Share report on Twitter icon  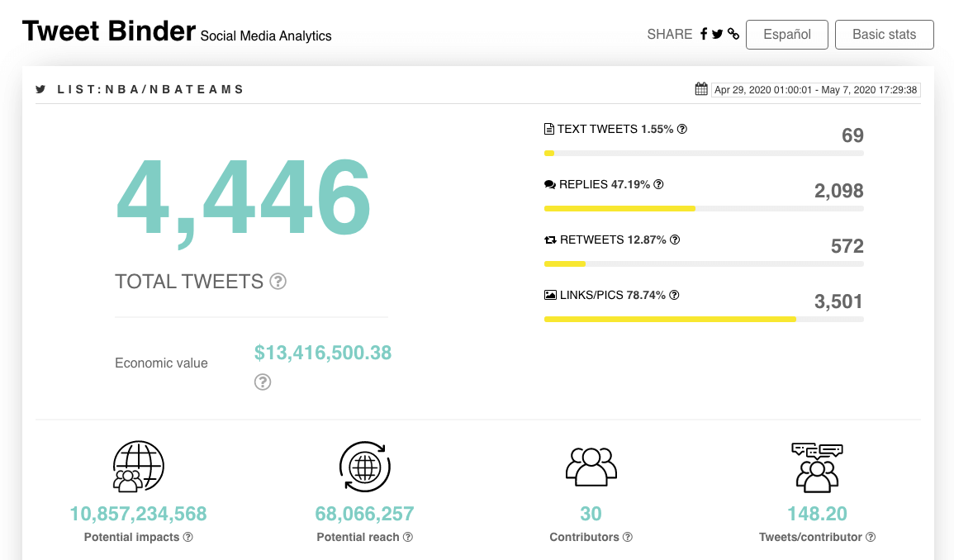point(717,34)
